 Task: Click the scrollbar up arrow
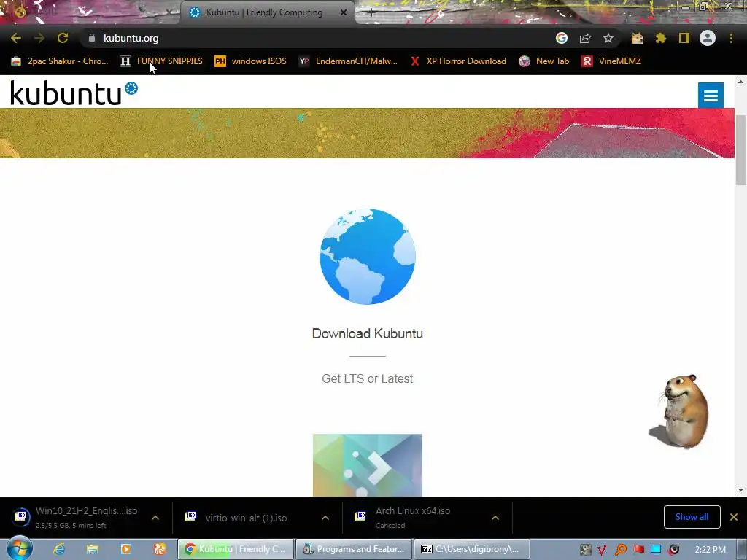pyautogui.click(x=740, y=82)
